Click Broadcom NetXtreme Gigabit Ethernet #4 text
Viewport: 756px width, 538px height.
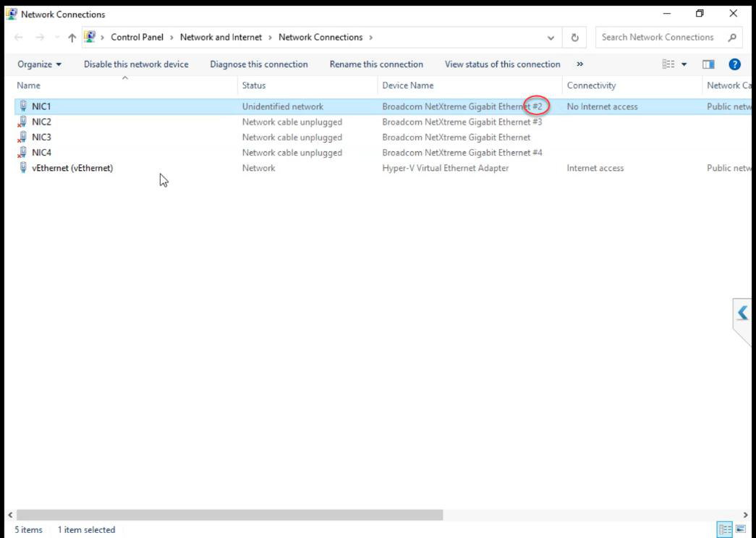pyautogui.click(x=462, y=153)
